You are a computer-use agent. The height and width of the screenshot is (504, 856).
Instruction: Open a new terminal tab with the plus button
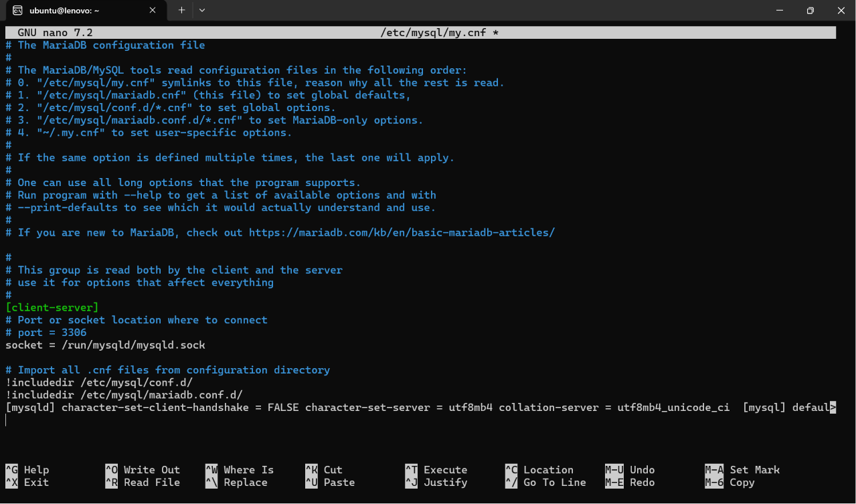point(181,10)
